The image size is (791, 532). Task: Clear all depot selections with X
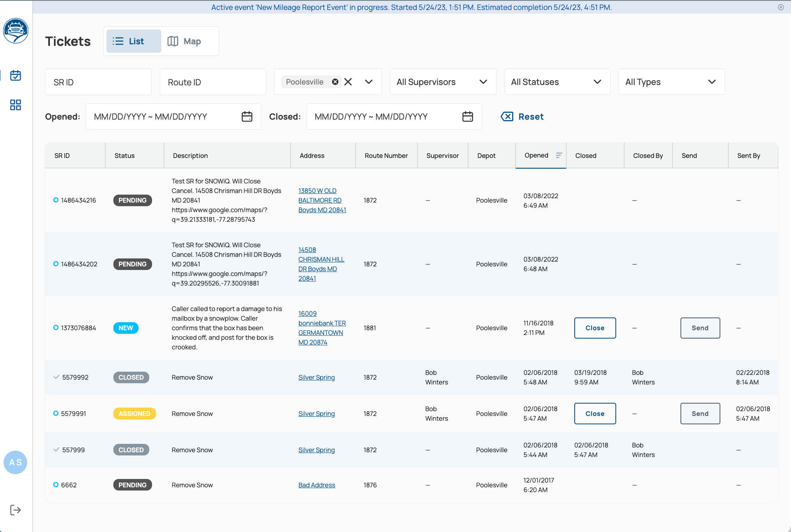tap(348, 82)
